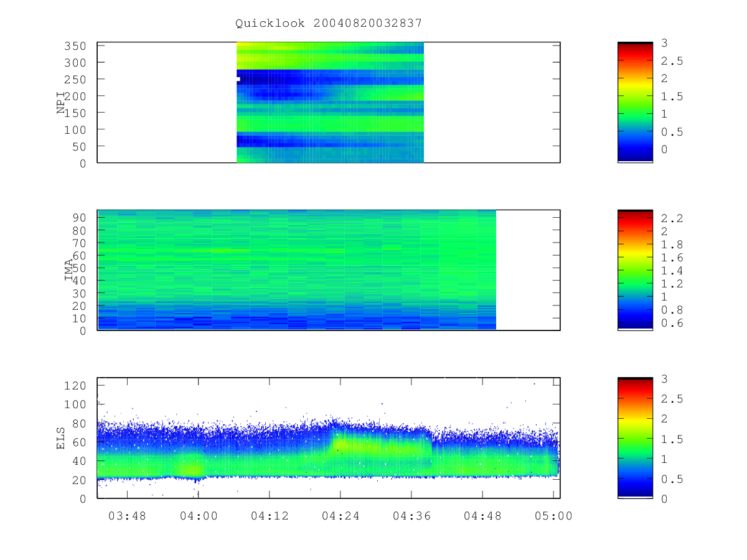Click the ELS y-axis label

pos(62,437)
